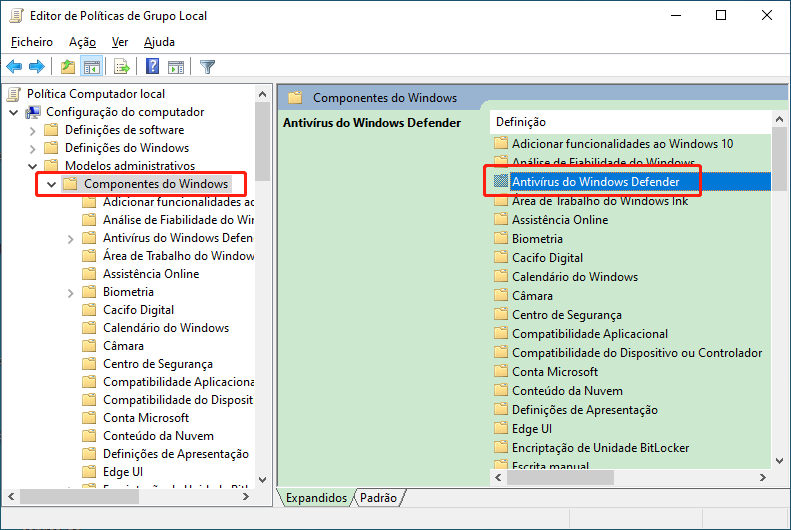791x530 pixels.
Task: Click right list scroll down arrow
Action: 779,460
